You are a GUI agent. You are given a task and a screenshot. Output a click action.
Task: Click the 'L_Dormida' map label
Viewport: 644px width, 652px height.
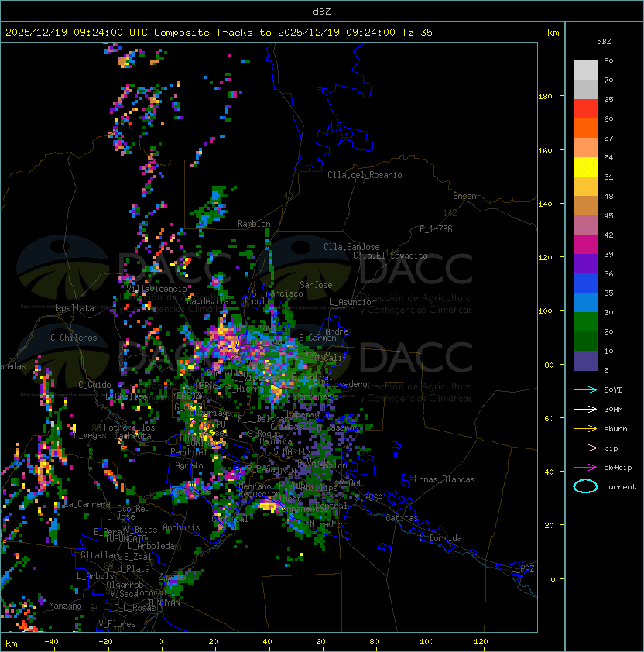tap(440, 538)
